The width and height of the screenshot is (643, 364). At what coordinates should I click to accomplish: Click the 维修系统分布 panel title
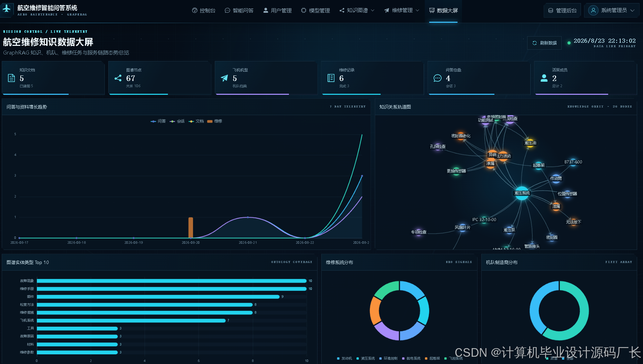pyautogui.click(x=339, y=262)
